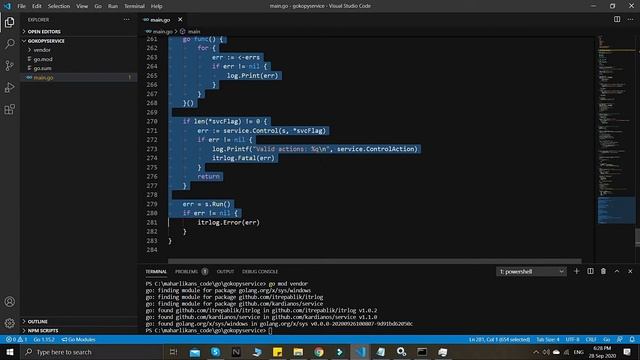Open the go.mod file

pos(79,59)
